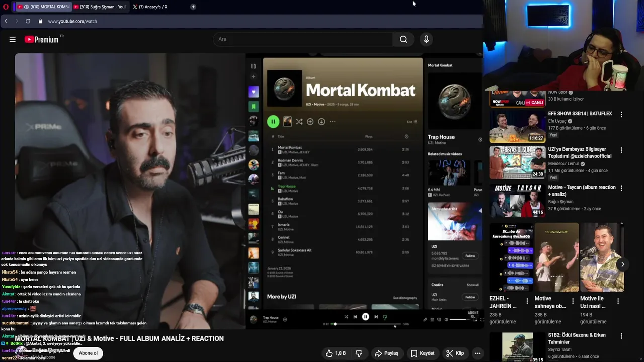Click the www.youtube.com/watch address bar

click(72, 21)
